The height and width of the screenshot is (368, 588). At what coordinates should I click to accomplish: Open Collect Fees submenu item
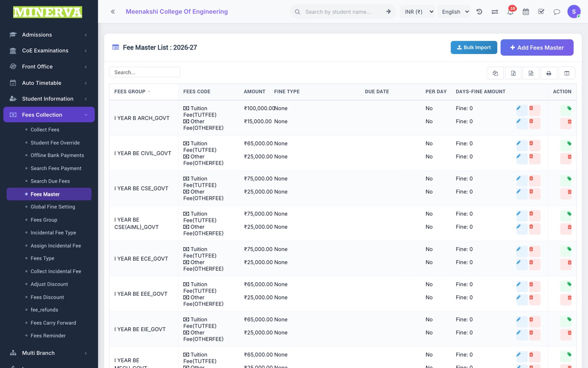click(x=45, y=130)
